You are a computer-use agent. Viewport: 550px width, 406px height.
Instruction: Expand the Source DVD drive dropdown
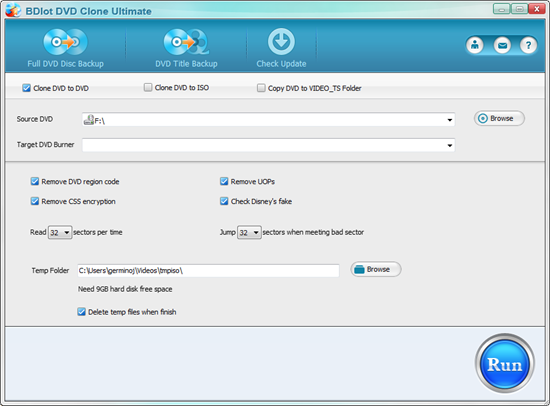[450, 120]
